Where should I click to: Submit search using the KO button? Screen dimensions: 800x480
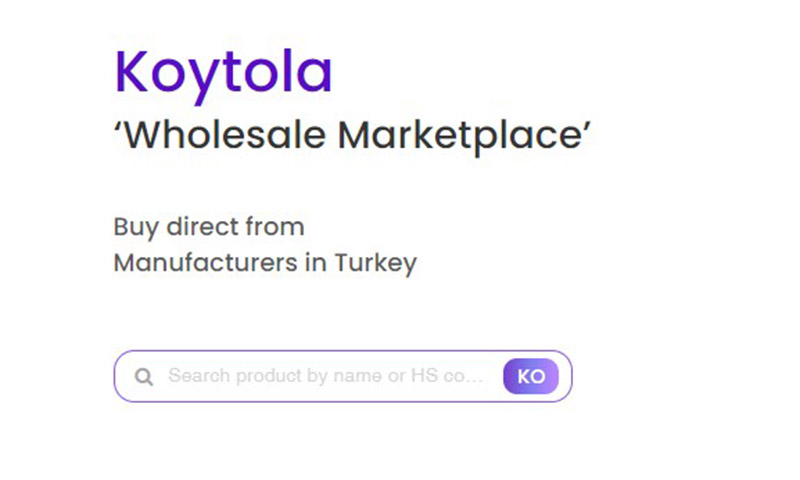click(x=531, y=376)
